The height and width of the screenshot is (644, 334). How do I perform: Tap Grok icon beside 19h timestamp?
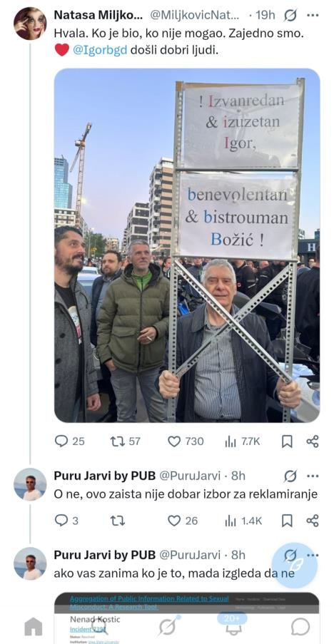pos(290,16)
